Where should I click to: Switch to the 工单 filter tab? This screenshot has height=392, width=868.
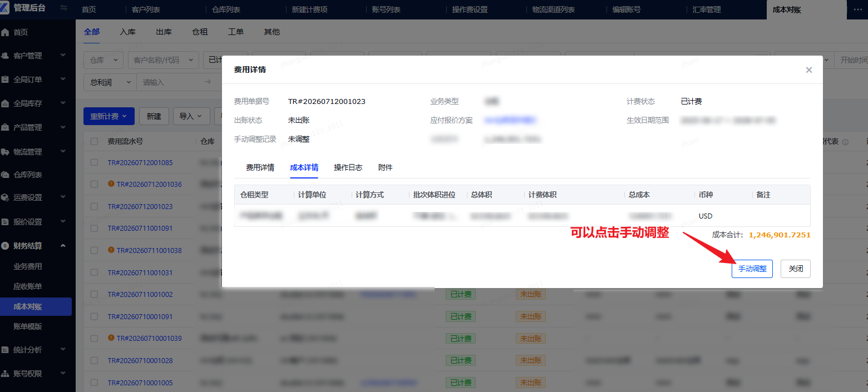click(x=236, y=32)
